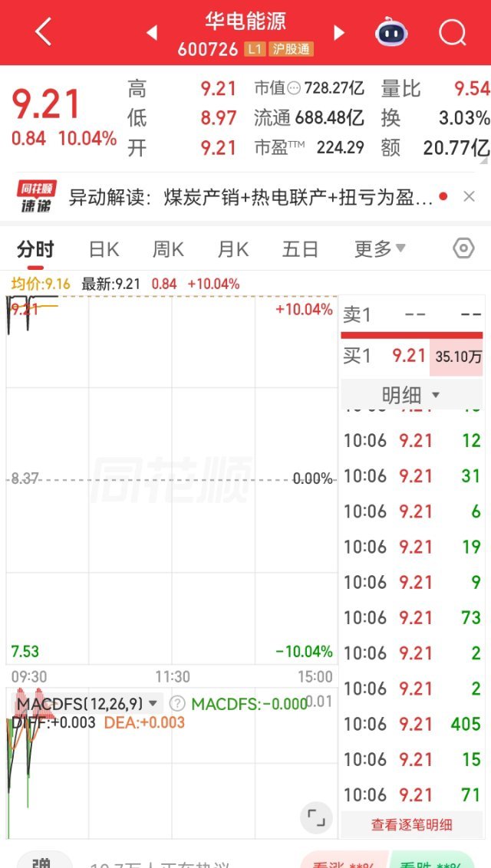Tap the 11:30 time axis label

[x=172, y=676]
